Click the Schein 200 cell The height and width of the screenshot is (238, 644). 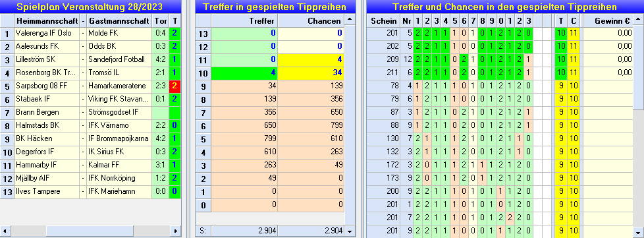[384, 192]
